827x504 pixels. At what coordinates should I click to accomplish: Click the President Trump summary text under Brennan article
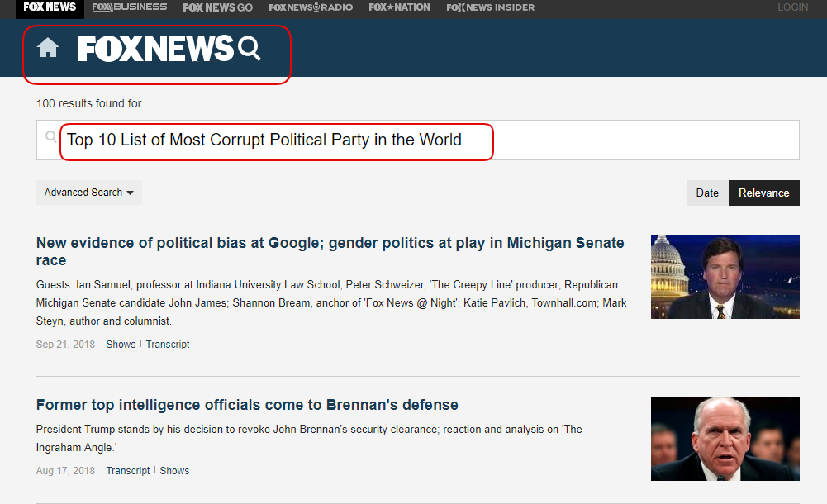(x=309, y=438)
